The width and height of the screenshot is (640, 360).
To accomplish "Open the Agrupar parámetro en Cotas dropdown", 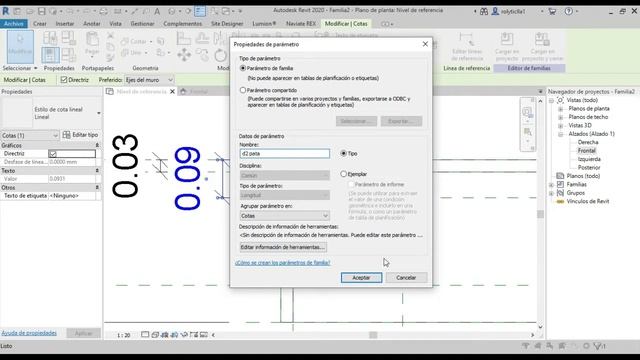I will click(x=284, y=216).
